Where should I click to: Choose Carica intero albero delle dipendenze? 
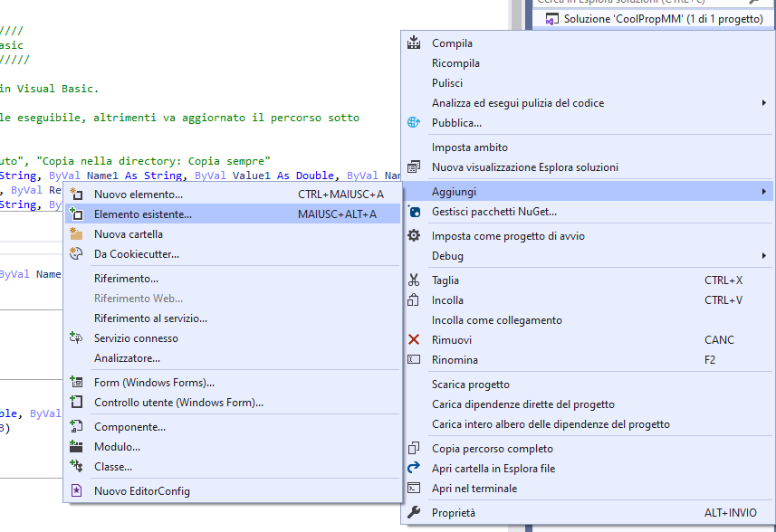[x=588, y=424]
